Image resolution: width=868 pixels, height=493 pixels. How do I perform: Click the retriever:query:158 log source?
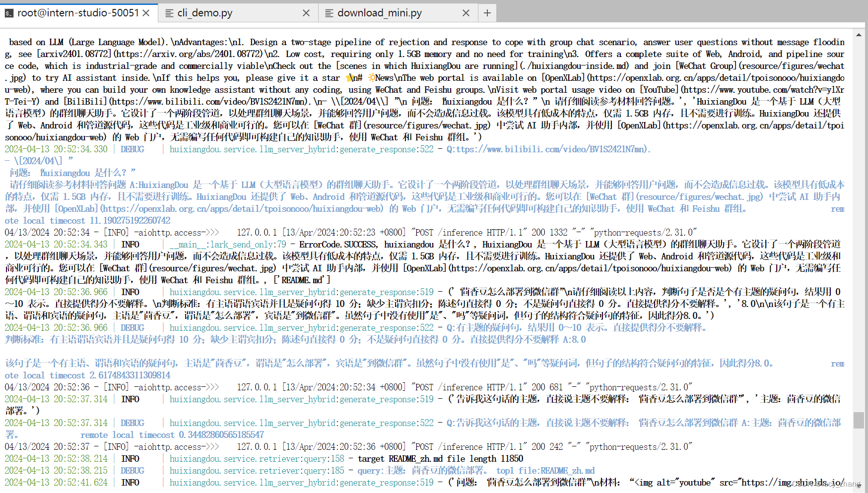pyautogui.click(x=257, y=459)
